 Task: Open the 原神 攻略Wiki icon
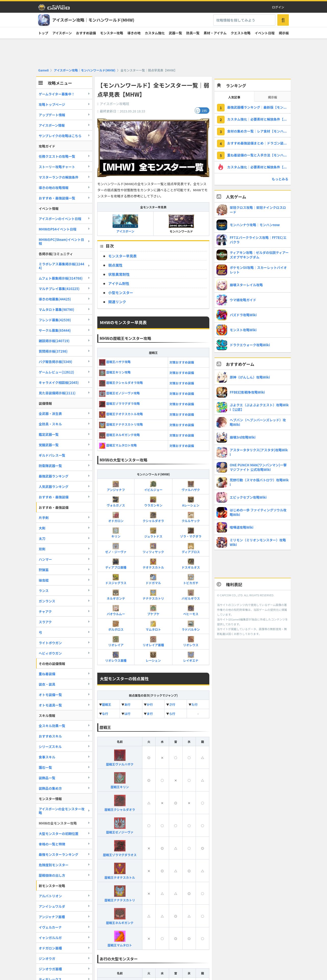coord(222,377)
